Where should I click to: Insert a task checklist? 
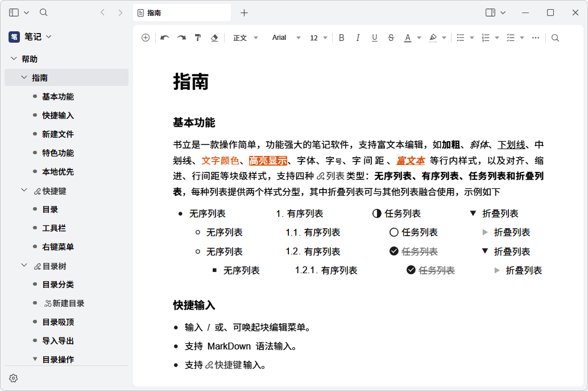(510, 38)
